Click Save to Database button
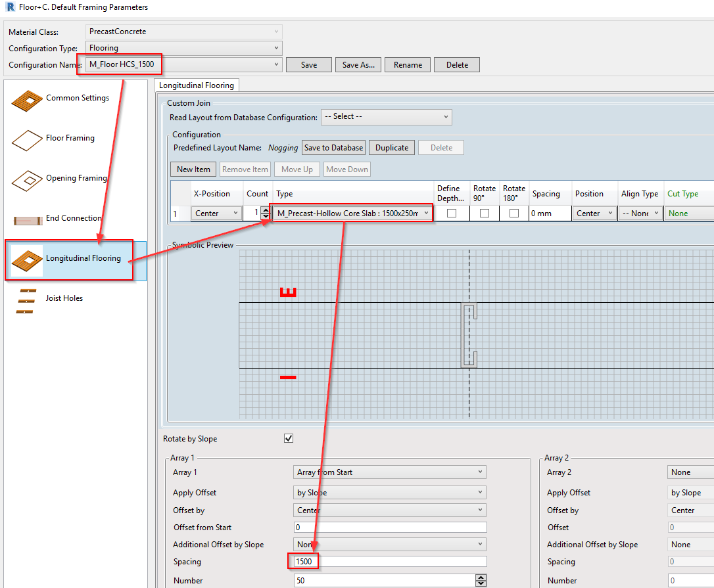The width and height of the screenshot is (714, 588). tap(333, 147)
